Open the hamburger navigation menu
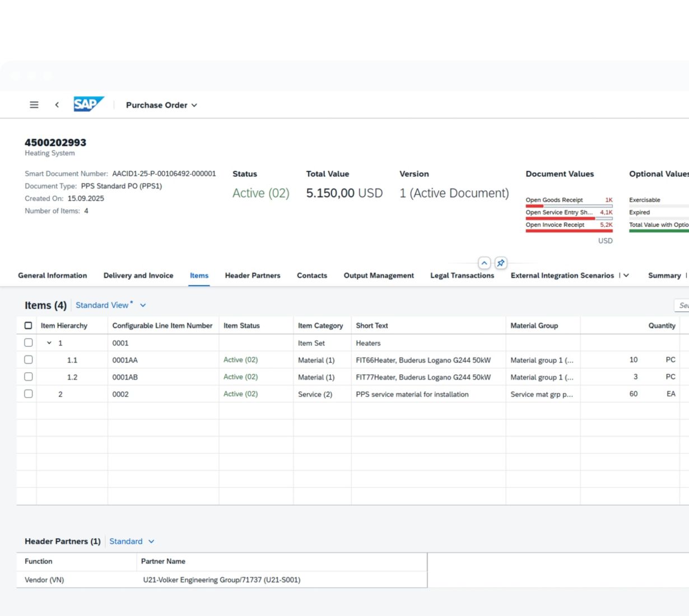689x616 pixels. pyautogui.click(x=34, y=105)
